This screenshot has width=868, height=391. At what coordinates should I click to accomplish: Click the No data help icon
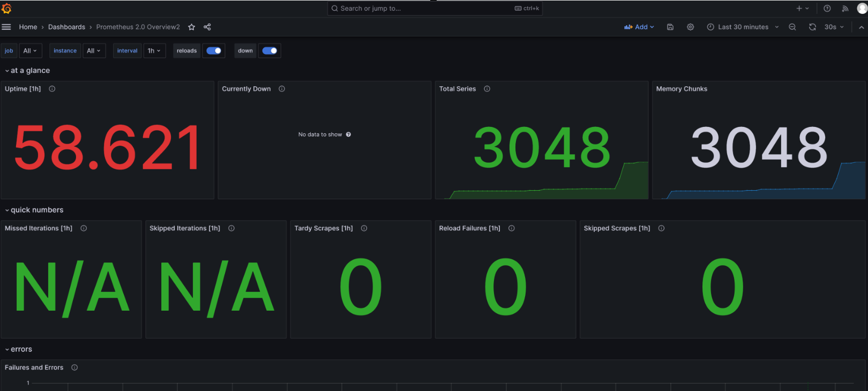point(348,134)
